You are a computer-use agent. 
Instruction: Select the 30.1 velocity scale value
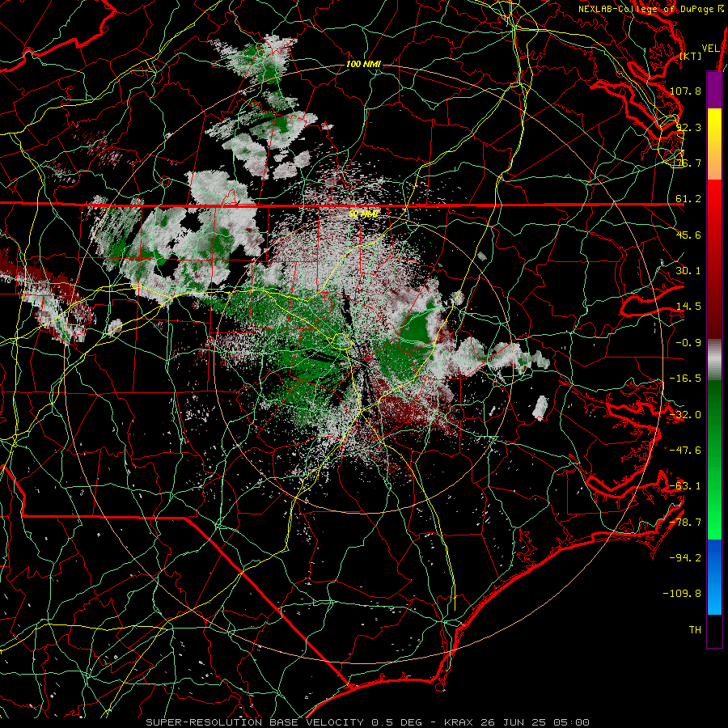coord(688,271)
